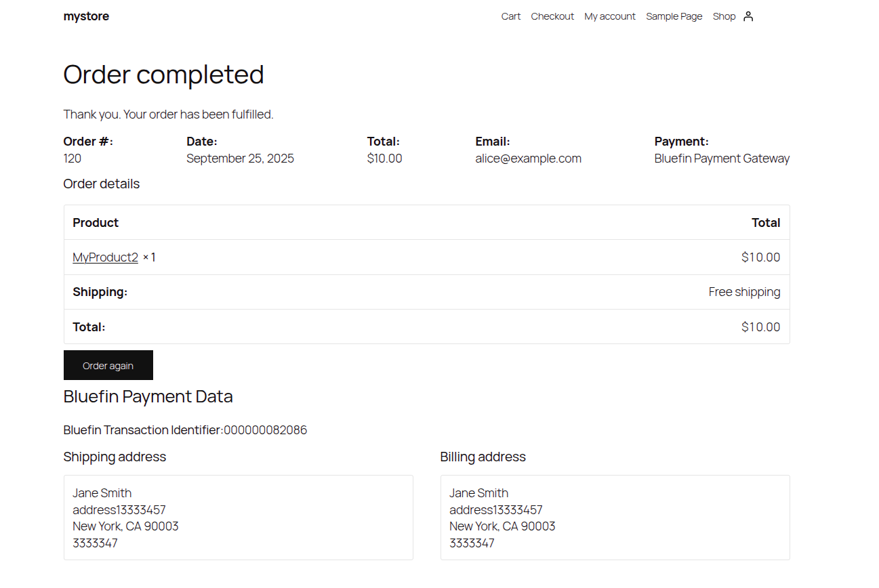Click the Bluefin Transaction Identifier number
Image resolution: width=879 pixels, height=588 pixels.
[266, 430]
